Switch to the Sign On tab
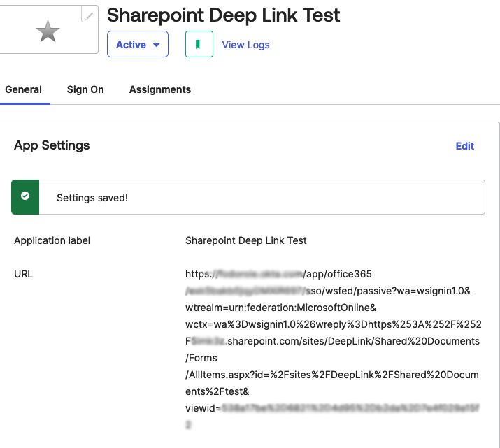Screen dimensions: 500x448 (x=85, y=90)
